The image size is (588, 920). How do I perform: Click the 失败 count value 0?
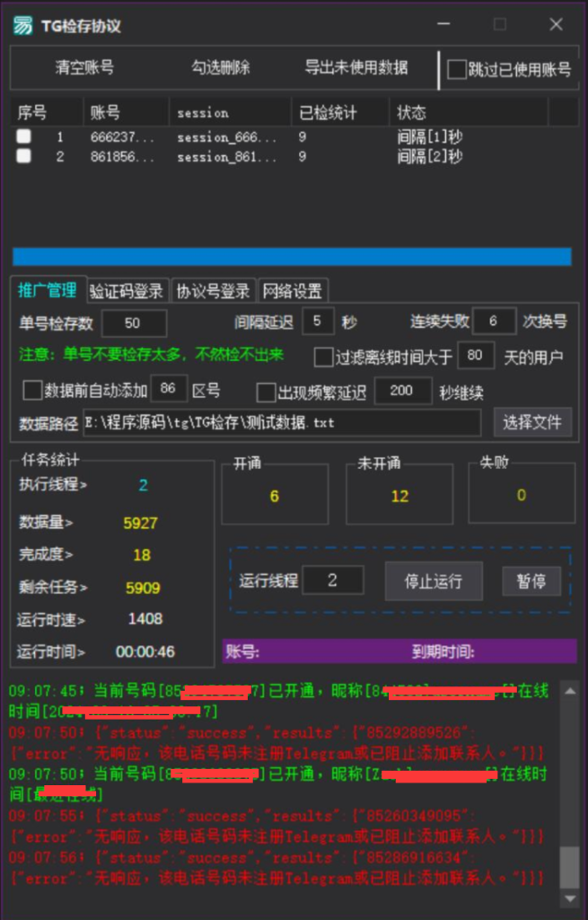click(x=522, y=495)
